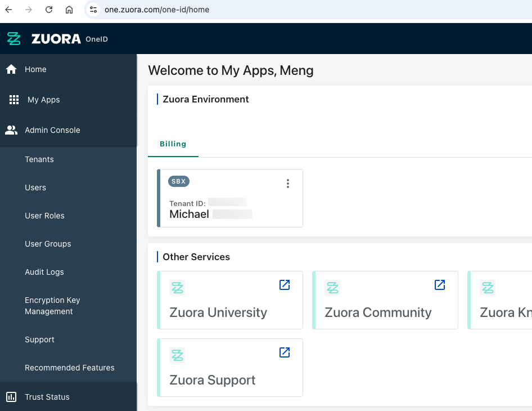
Task: Open Tenants in the admin menu
Action: pos(39,159)
